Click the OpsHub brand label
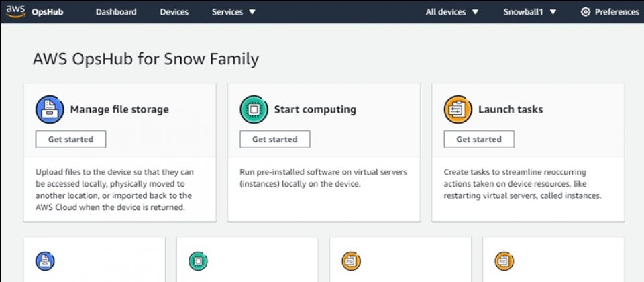 click(47, 12)
